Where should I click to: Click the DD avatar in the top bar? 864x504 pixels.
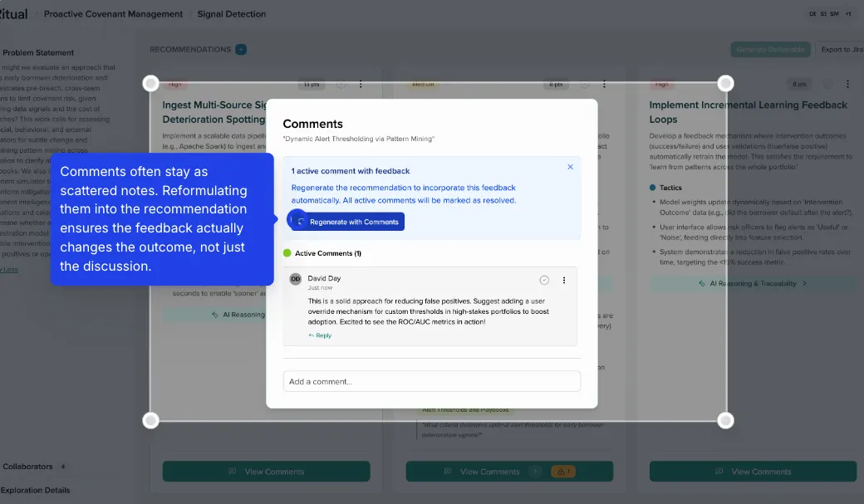point(812,13)
